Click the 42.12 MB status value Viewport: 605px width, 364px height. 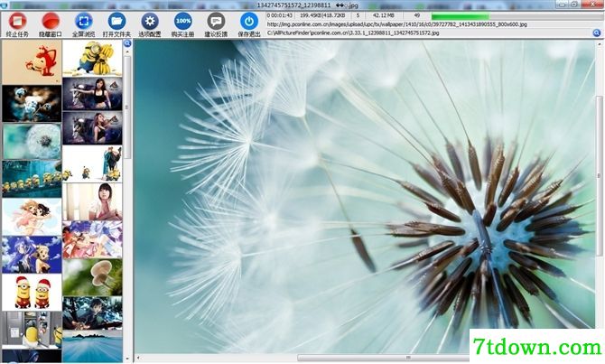pos(383,15)
